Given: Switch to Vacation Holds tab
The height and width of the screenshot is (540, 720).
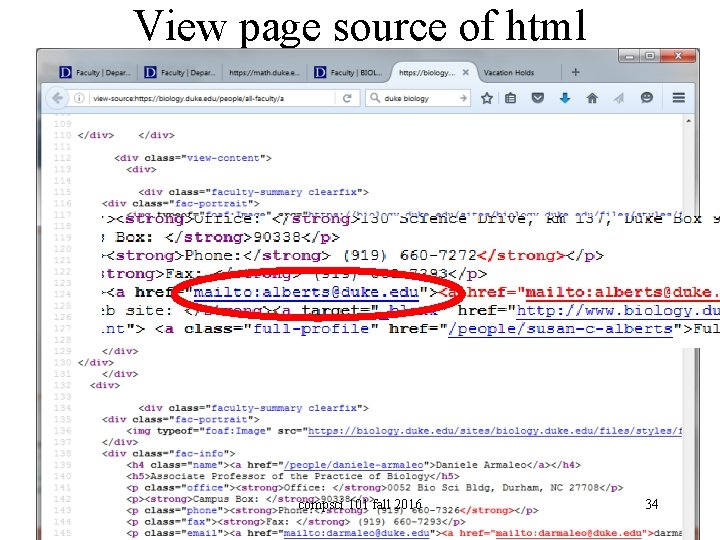Looking at the screenshot, I should coord(509,72).
